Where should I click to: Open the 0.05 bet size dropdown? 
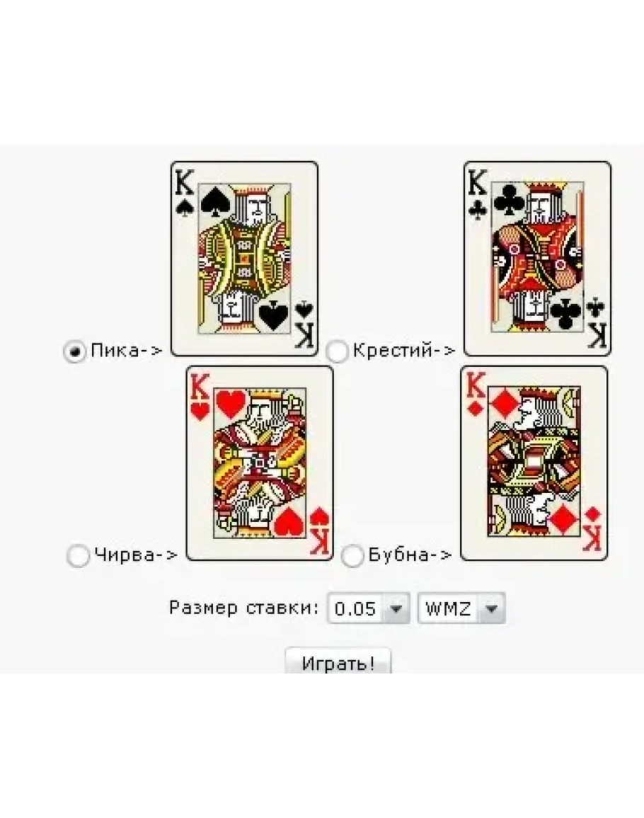pyautogui.click(x=369, y=608)
